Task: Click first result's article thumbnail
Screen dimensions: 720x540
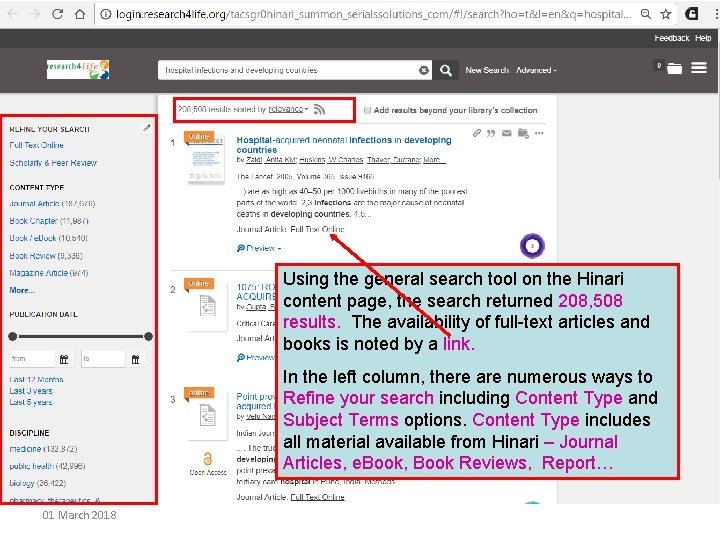Action: tap(206, 161)
